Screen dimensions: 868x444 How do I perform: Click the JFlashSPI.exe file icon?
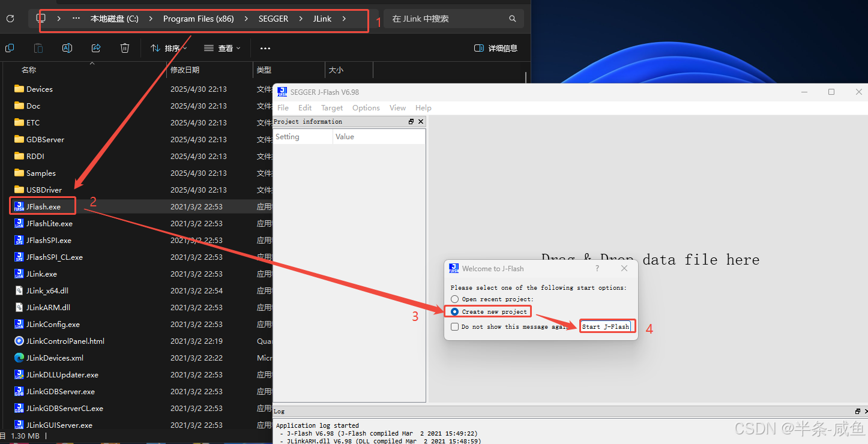[19, 240]
